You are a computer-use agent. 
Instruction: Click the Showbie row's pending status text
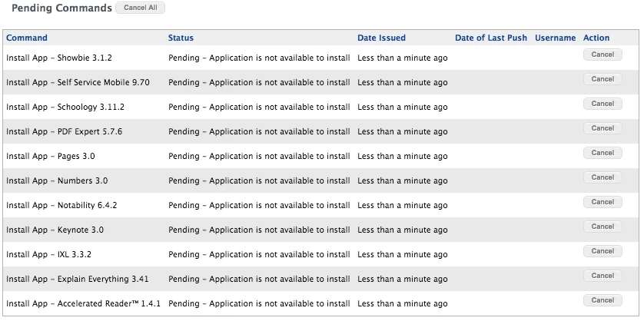[259, 58]
